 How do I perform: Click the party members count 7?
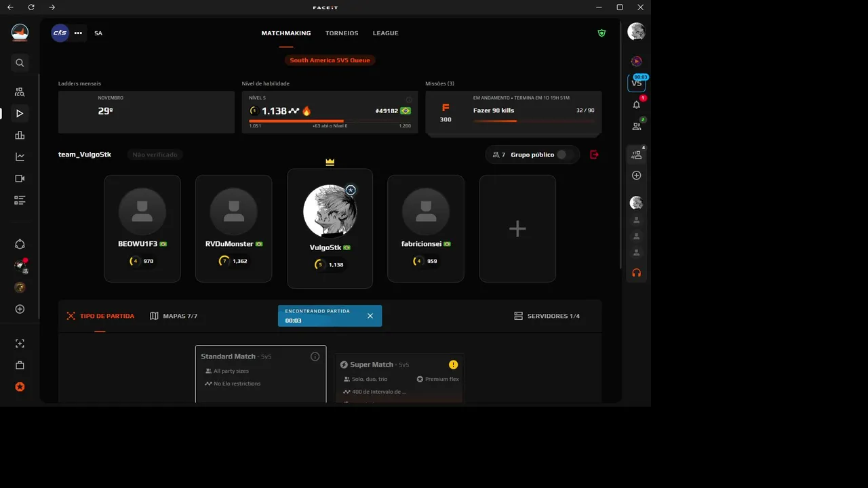(499, 155)
